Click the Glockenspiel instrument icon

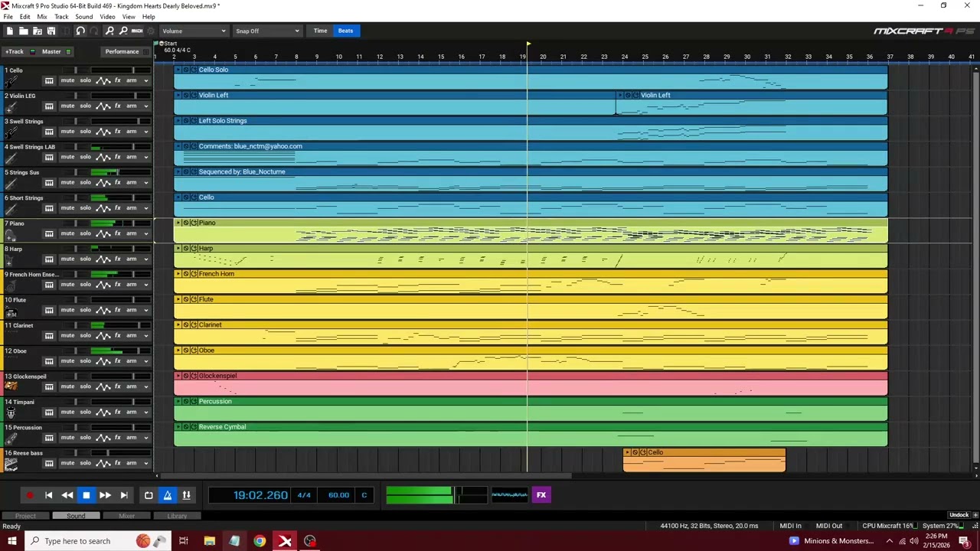(x=11, y=386)
